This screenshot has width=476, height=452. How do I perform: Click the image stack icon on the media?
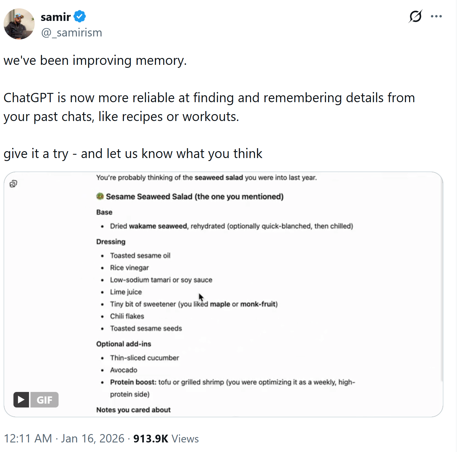13,184
